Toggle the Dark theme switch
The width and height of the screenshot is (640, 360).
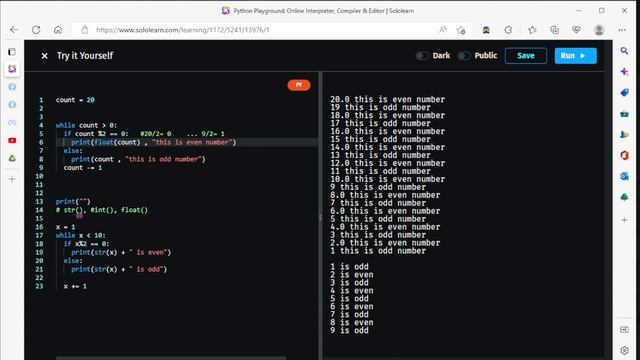(422, 56)
